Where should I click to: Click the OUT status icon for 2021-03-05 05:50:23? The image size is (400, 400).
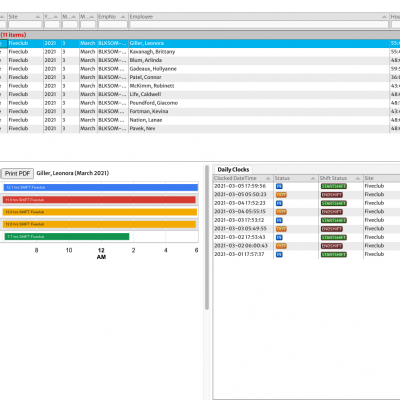click(281, 195)
